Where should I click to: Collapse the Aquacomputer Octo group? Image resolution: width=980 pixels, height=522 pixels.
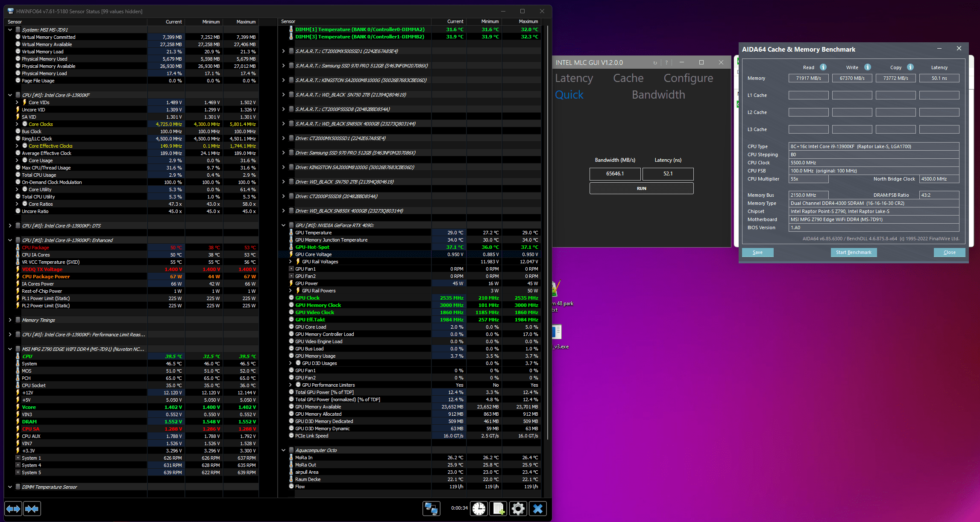tap(283, 450)
